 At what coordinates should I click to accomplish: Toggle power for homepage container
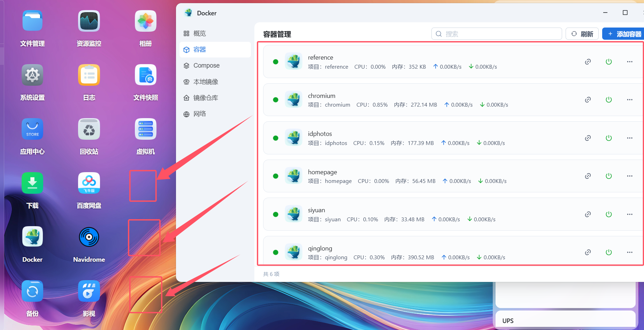[609, 176]
